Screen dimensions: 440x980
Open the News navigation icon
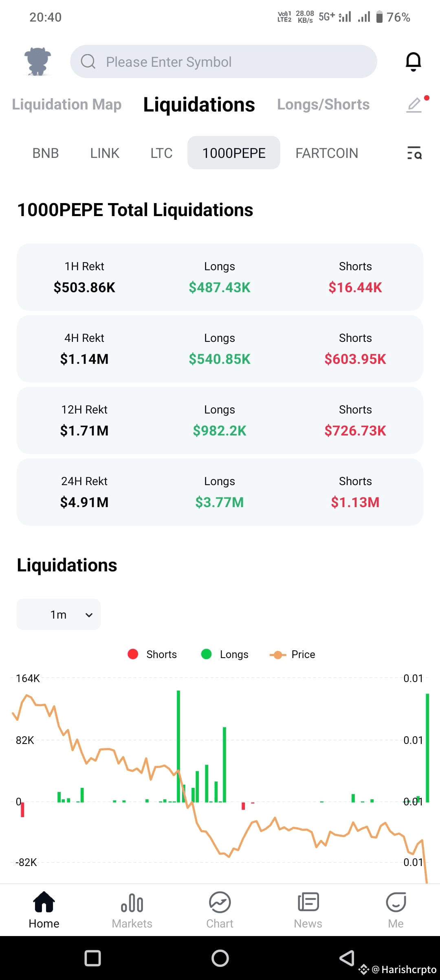(308, 902)
